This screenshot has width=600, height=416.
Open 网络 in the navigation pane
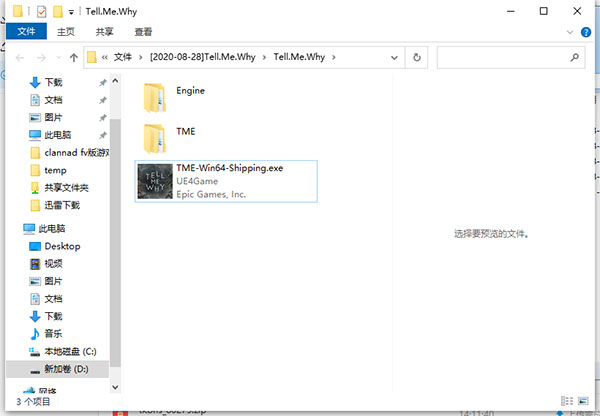47,391
